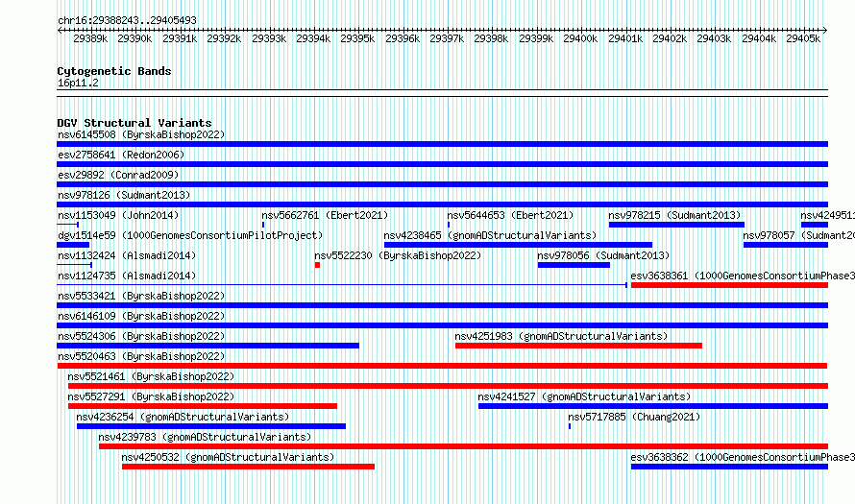Click the nsv5662761 (Ebert2021) label
855x504 pixels.
point(325,215)
